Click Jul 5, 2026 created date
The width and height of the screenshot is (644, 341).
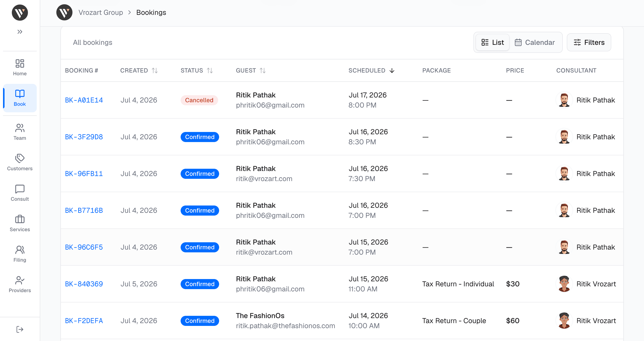[139, 284]
